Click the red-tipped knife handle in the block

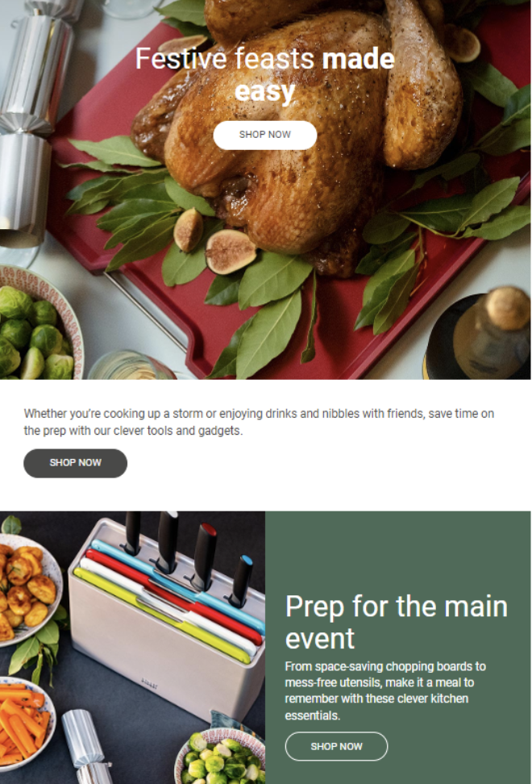point(206,556)
